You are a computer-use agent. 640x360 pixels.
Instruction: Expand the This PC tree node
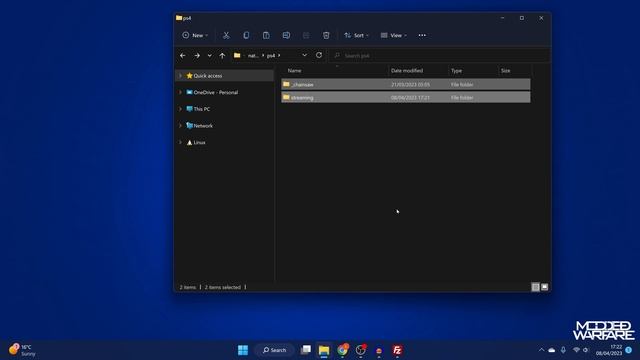pos(180,109)
